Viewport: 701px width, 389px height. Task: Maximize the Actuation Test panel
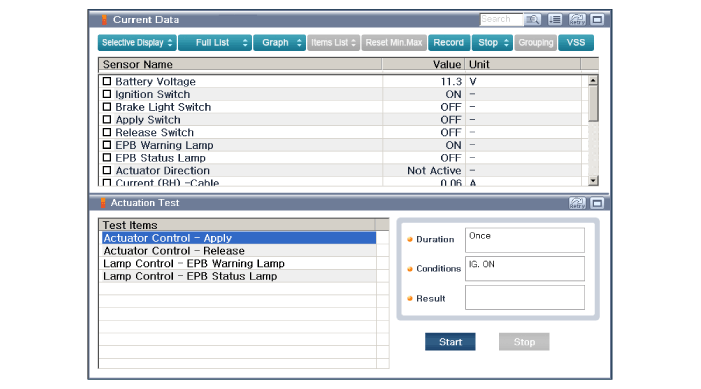(x=597, y=203)
